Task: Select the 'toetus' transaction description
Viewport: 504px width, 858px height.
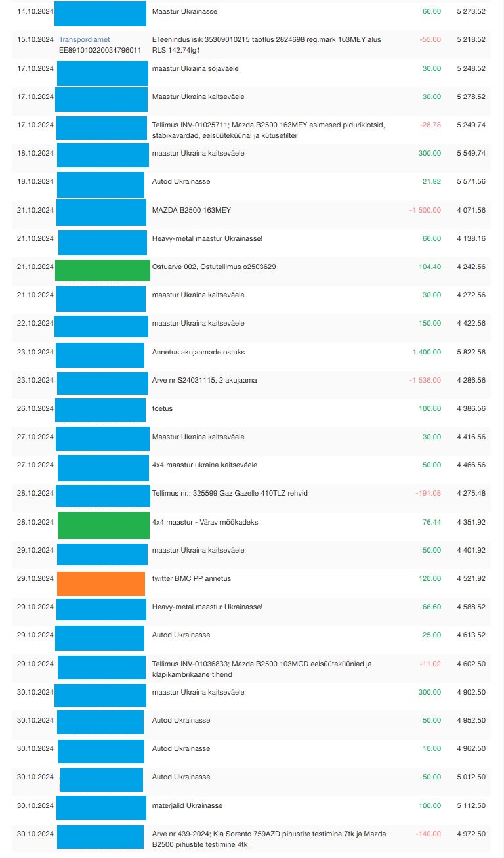Action: pyautogui.click(x=162, y=408)
